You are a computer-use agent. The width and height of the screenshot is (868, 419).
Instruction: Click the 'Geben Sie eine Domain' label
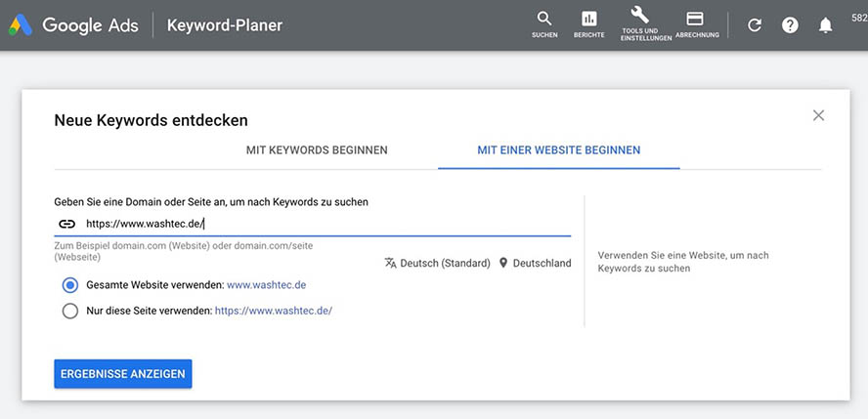(x=211, y=202)
